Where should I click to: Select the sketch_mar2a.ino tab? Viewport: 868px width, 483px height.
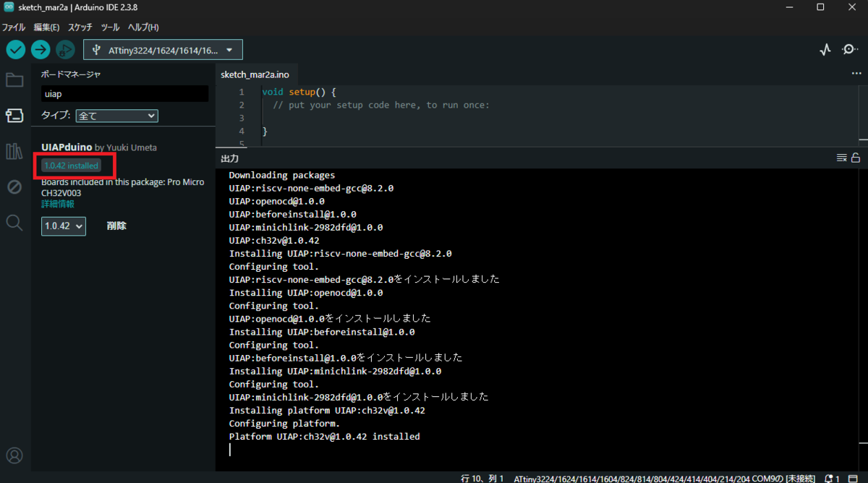point(255,74)
